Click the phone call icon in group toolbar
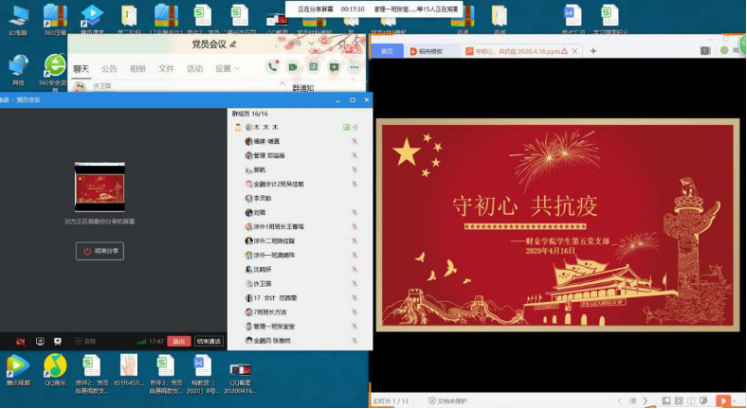747x409 pixels. (272, 68)
